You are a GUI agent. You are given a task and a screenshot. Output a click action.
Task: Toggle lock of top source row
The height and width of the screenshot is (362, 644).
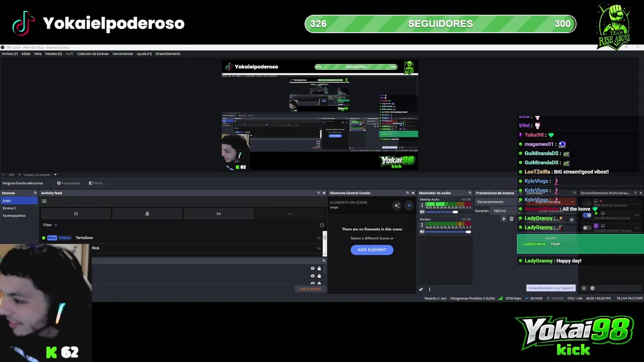tap(319, 268)
